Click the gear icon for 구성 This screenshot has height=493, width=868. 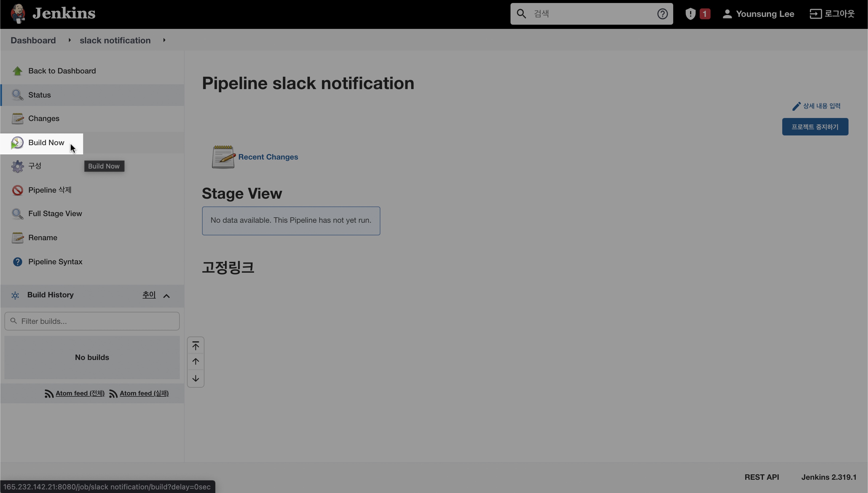17,166
